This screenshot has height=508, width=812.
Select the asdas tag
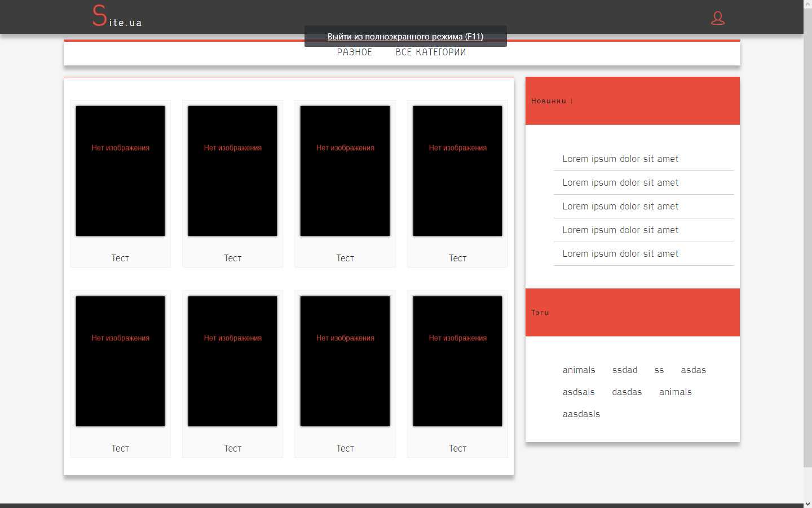693,370
